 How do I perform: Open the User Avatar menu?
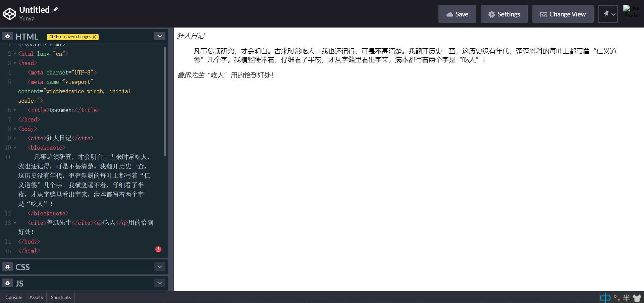click(x=632, y=11)
